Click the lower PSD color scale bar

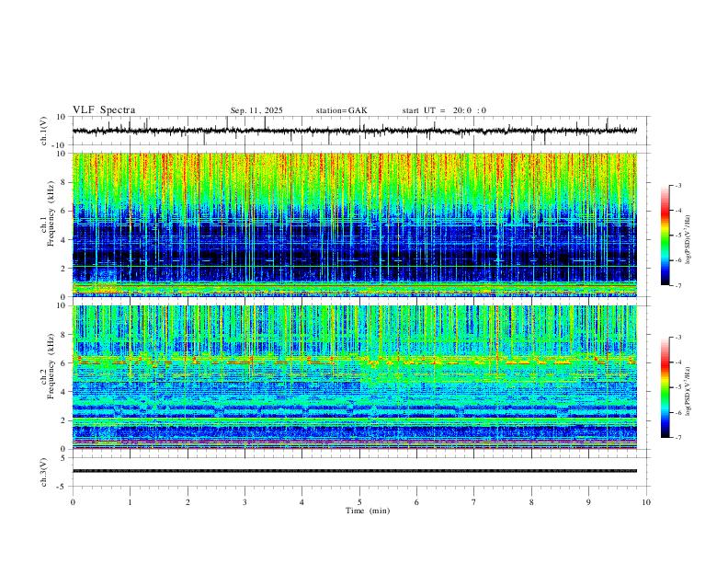[x=665, y=387]
